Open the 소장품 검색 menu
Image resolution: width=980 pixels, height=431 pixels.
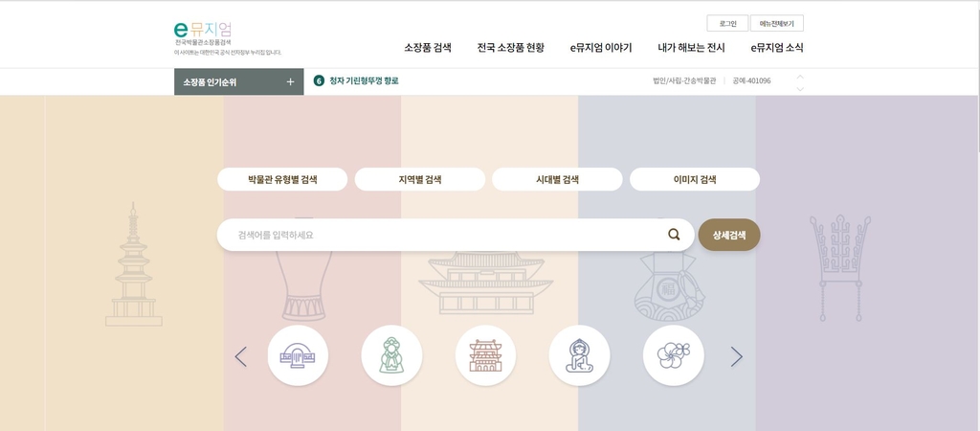pos(428,47)
